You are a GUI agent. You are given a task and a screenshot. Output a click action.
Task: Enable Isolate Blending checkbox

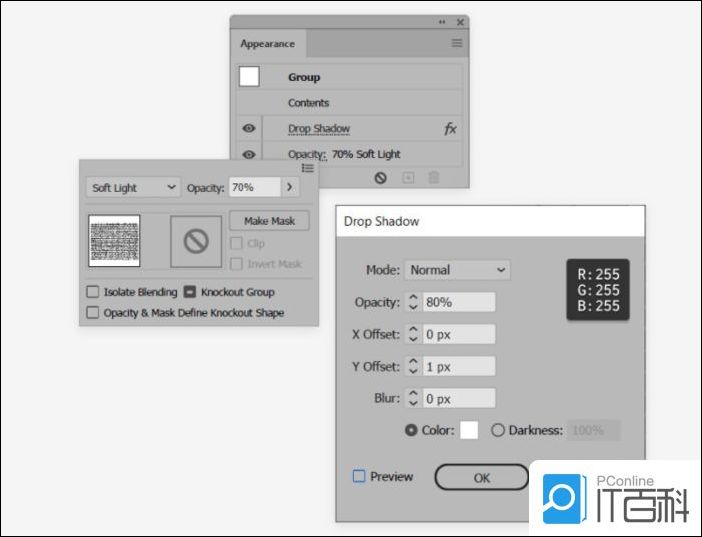click(93, 292)
